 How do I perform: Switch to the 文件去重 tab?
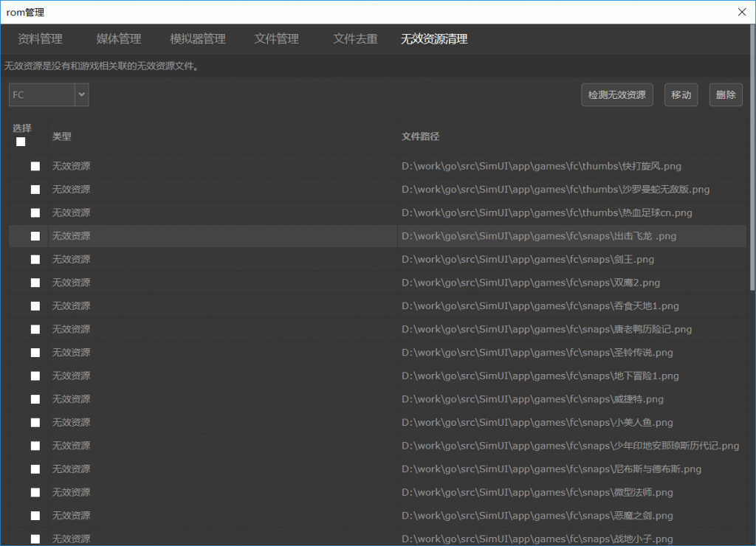(x=355, y=39)
